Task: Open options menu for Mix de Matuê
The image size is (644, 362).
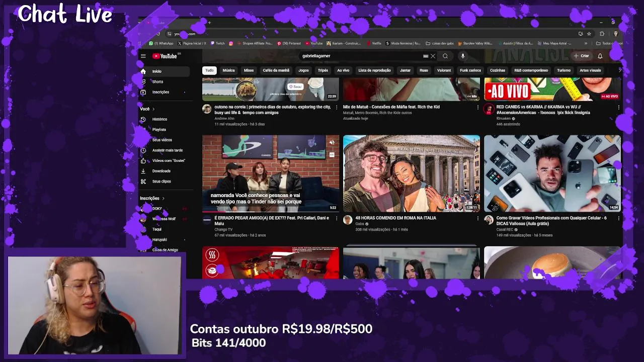Action: click(x=477, y=107)
